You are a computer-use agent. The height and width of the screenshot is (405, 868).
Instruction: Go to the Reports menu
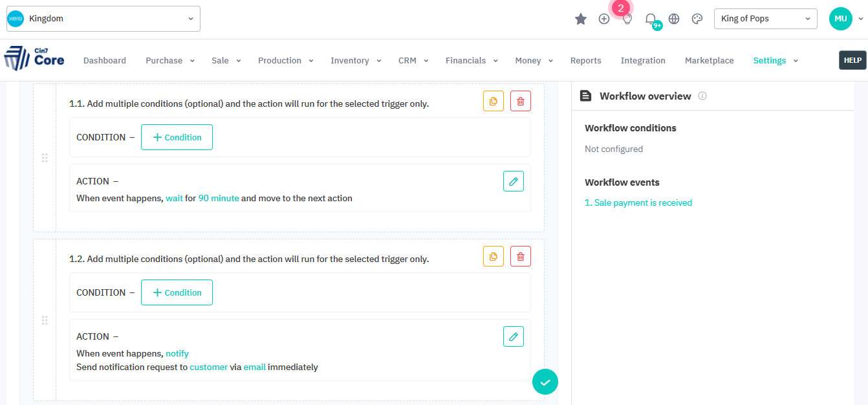pyautogui.click(x=585, y=60)
